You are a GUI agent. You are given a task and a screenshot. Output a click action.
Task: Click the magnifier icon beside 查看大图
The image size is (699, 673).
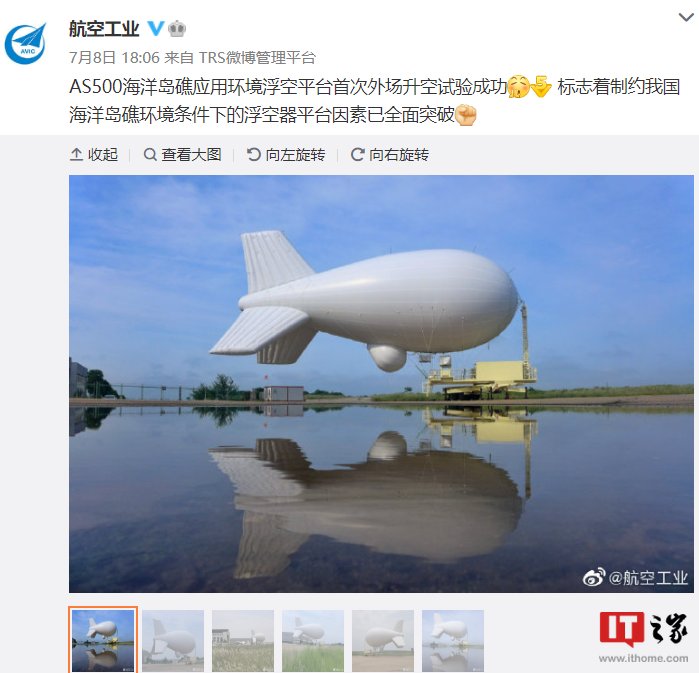(150, 155)
